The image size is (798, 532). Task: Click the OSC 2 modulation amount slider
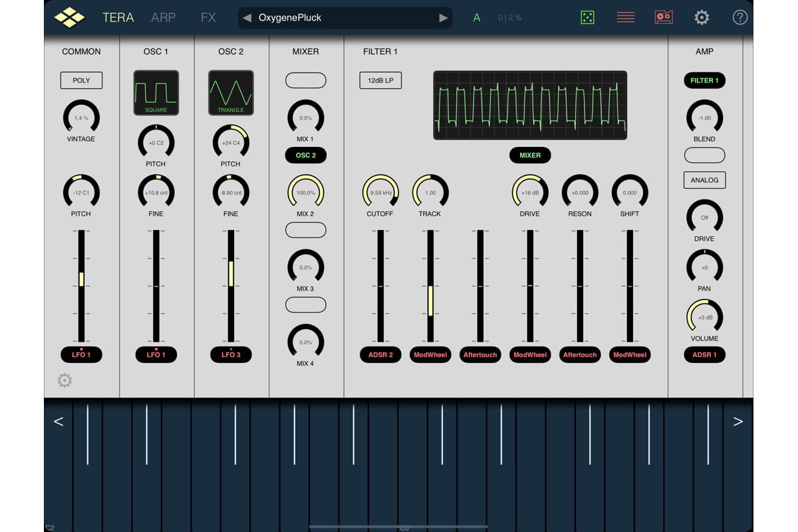[x=231, y=286]
